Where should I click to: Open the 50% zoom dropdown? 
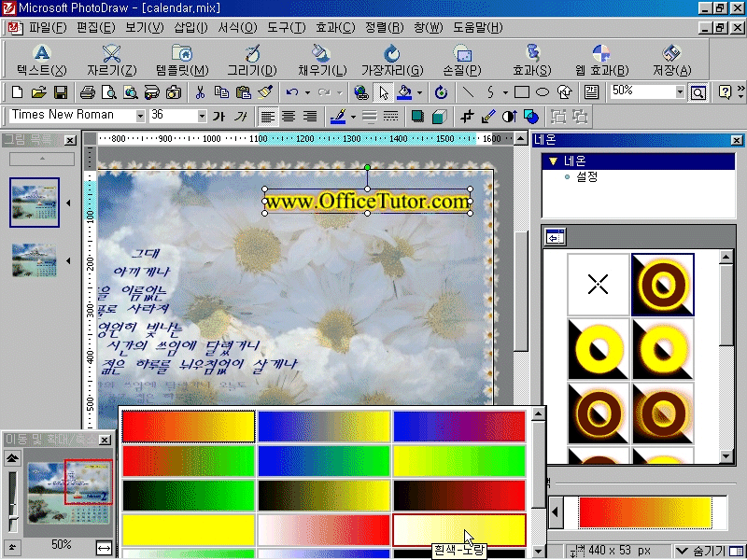click(681, 91)
